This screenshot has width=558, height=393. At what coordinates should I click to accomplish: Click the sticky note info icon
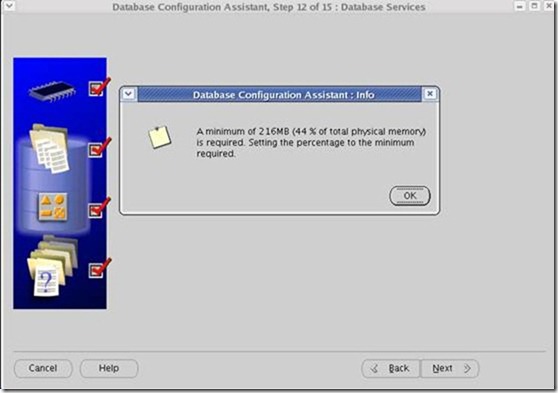[x=159, y=137]
